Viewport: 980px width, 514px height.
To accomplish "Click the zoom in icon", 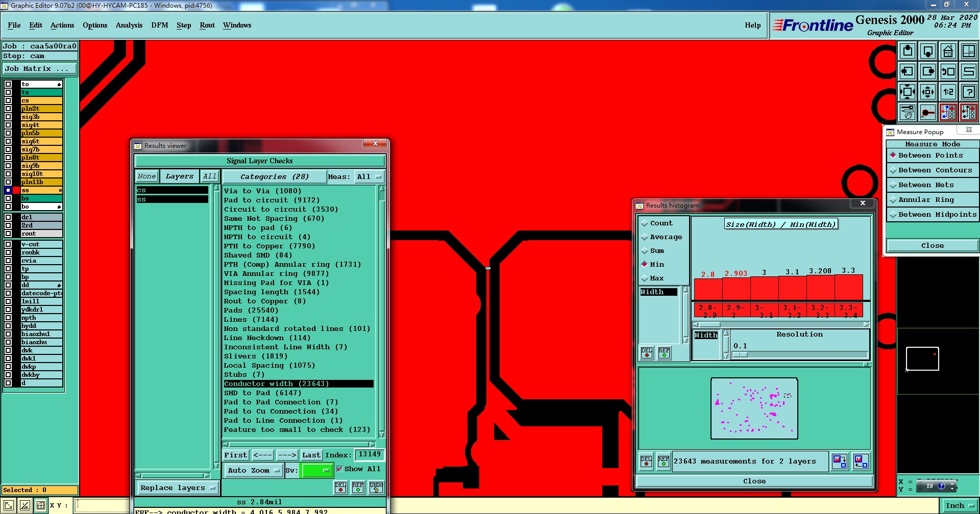I will coord(908,92).
